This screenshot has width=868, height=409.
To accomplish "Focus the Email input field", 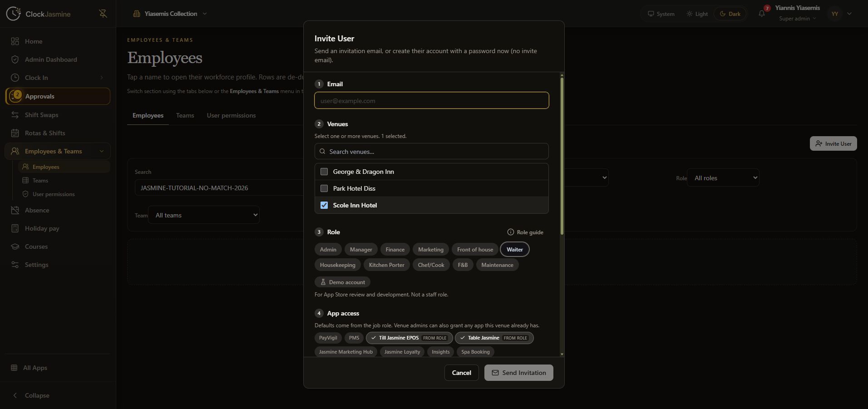I will pyautogui.click(x=431, y=100).
